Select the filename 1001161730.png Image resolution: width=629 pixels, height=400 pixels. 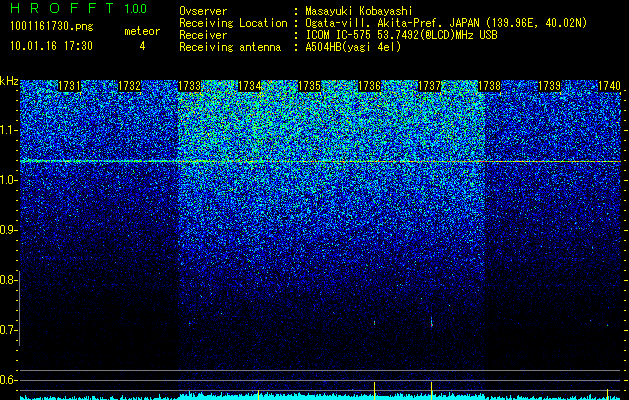click(52, 27)
